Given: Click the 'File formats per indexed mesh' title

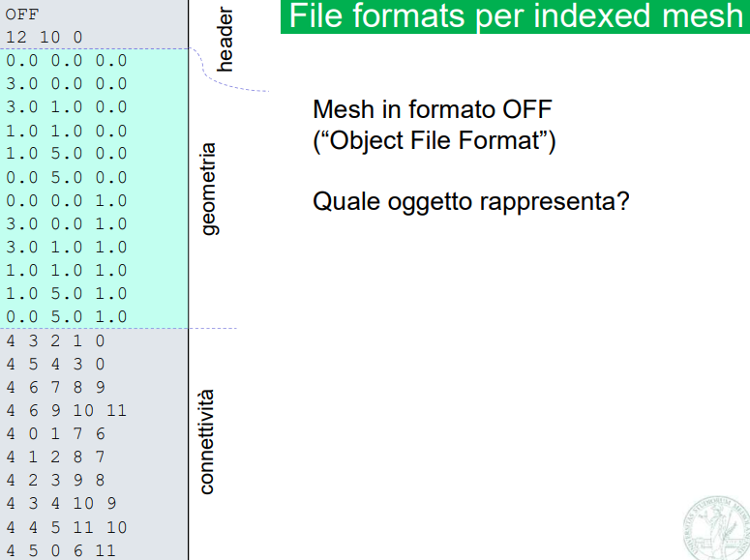Looking at the screenshot, I should coord(515,16).
